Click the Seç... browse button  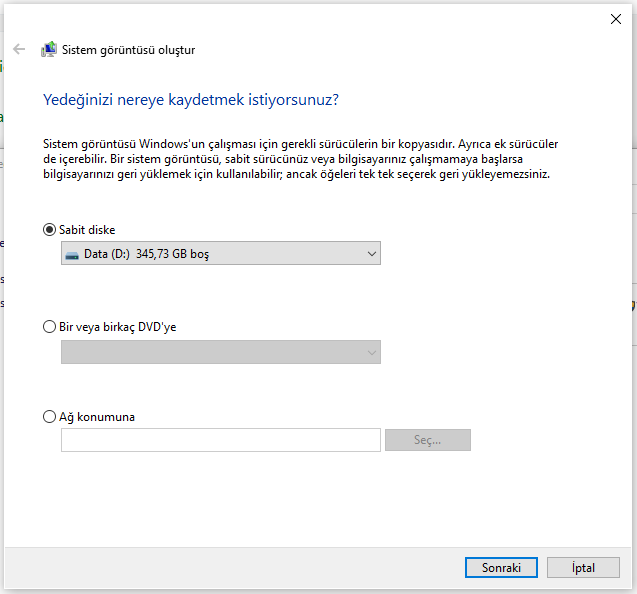coord(428,440)
